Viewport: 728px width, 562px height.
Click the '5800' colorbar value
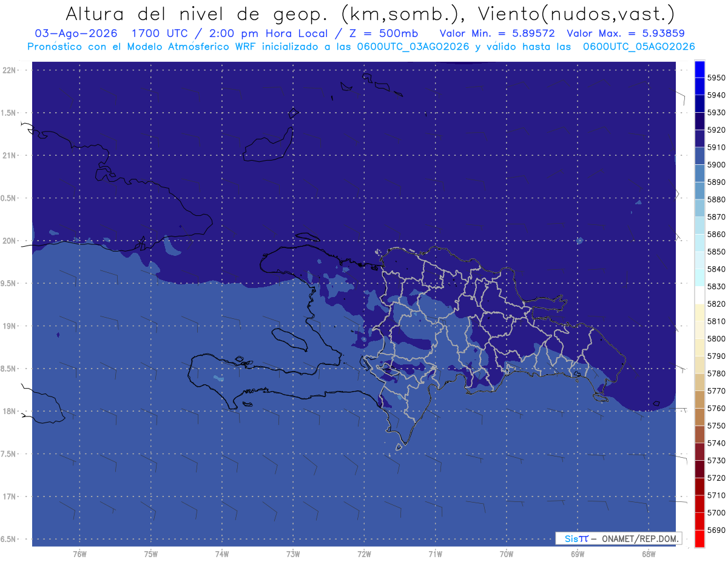[716, 338]
